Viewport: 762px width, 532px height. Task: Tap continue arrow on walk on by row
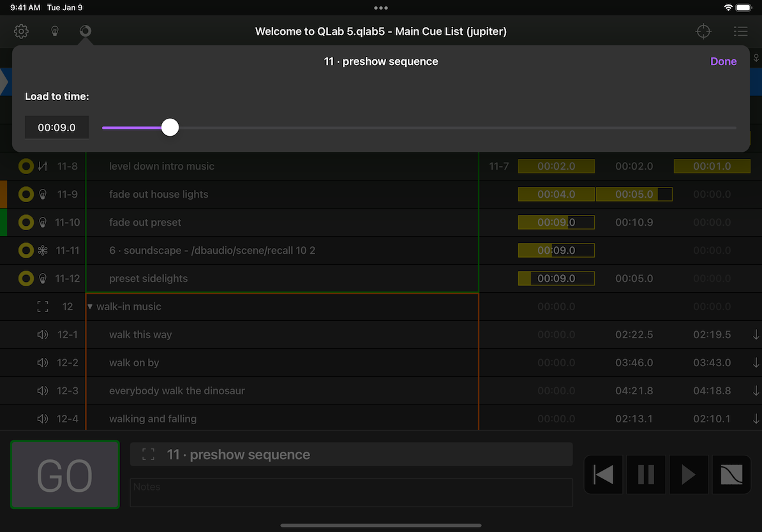click(x=756, y=363)
